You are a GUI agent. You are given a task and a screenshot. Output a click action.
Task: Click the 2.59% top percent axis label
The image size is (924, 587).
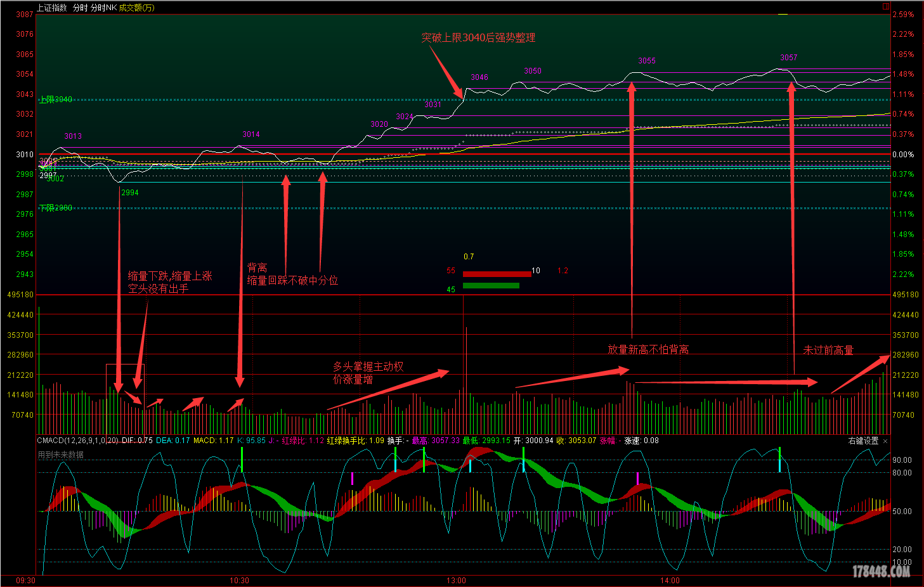pyautogui.click(x=903, y=14)
